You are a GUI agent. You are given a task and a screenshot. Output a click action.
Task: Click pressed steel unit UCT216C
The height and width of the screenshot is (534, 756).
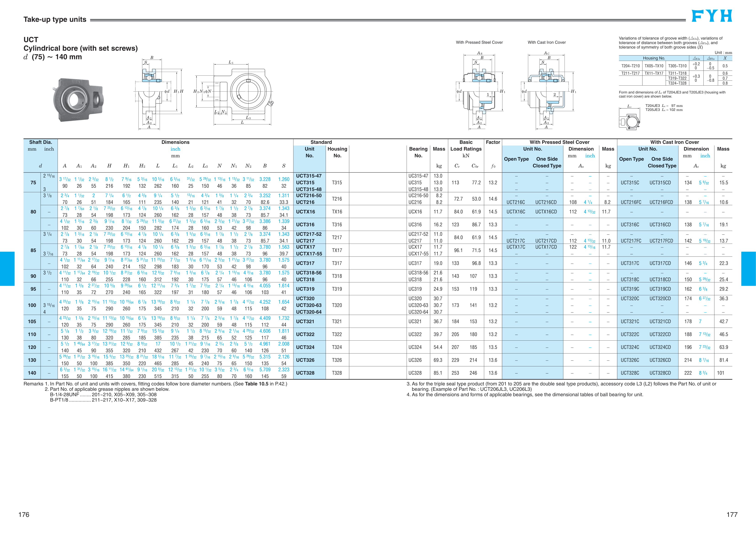[x=516, y=202]
